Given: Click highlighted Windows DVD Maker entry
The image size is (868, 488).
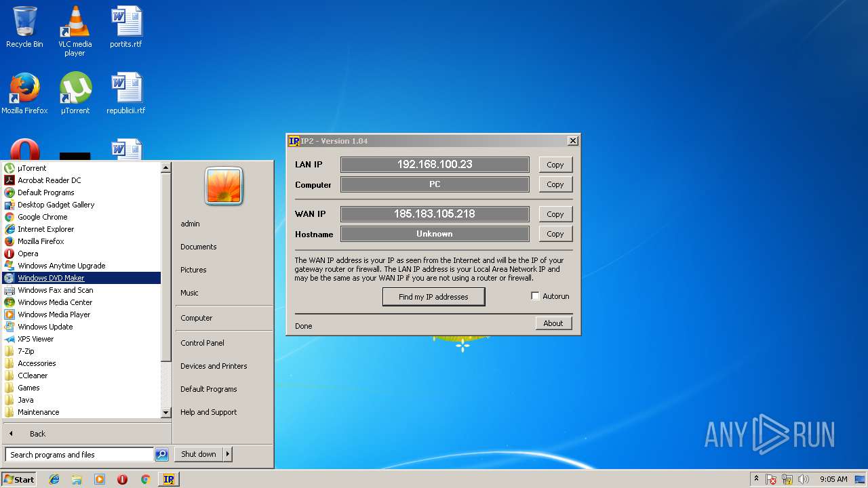Looking at the screenshot, I should (81, 278).
